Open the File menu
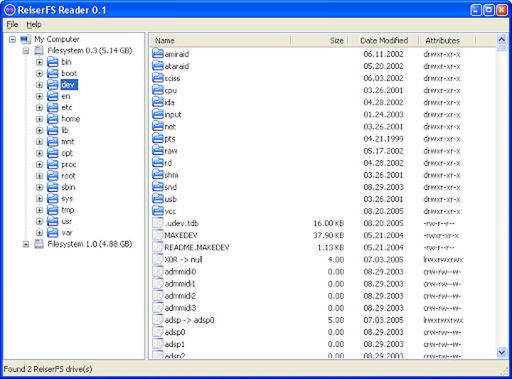The image size is (512, 379). 12,24
